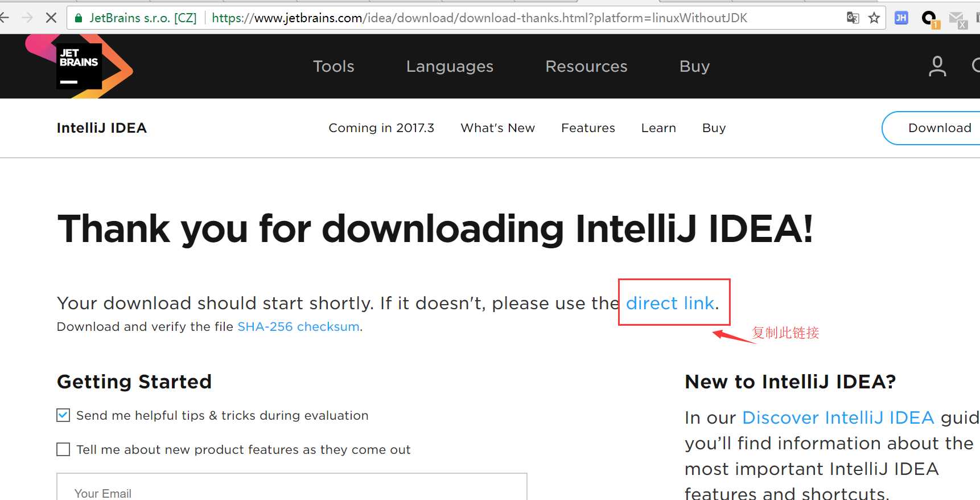Click the Getting Started heading

[134, 382]
